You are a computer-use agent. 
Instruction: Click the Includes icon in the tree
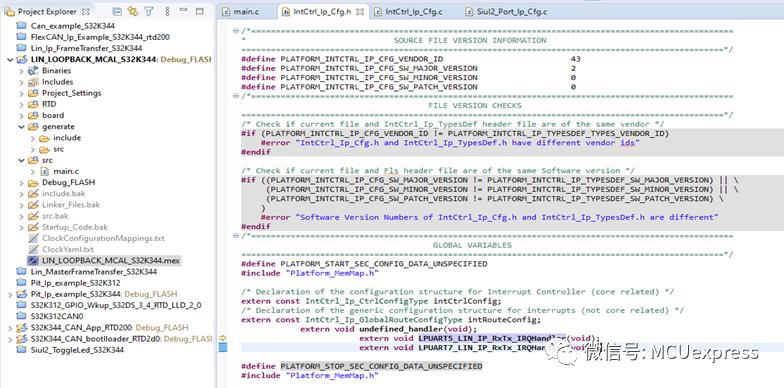point(33,82)
